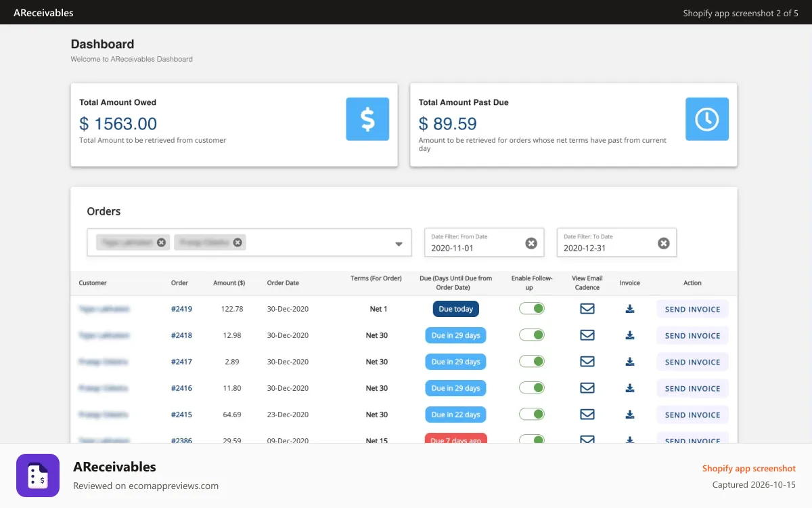
Task: Download invoice for order #2418
Action: 630,335
